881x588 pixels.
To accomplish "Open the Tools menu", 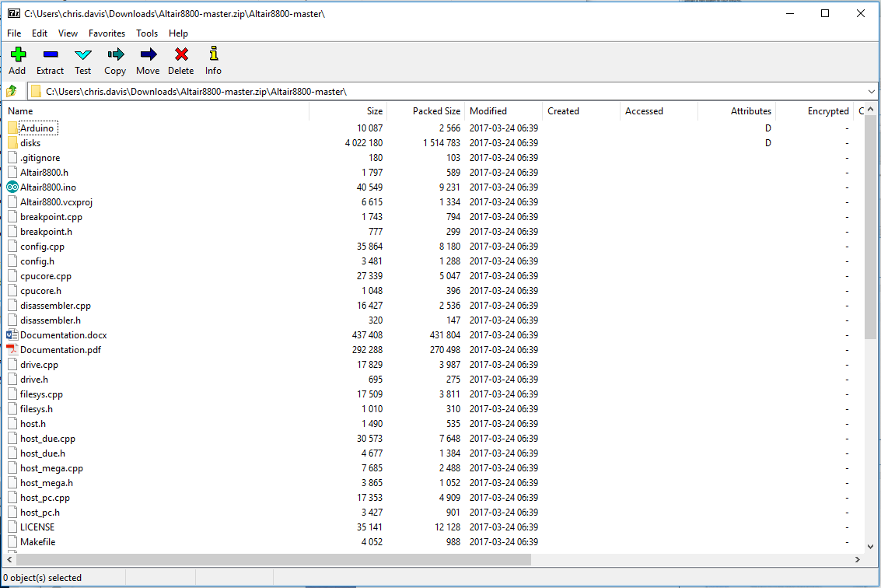I will (x=147, y=33).
